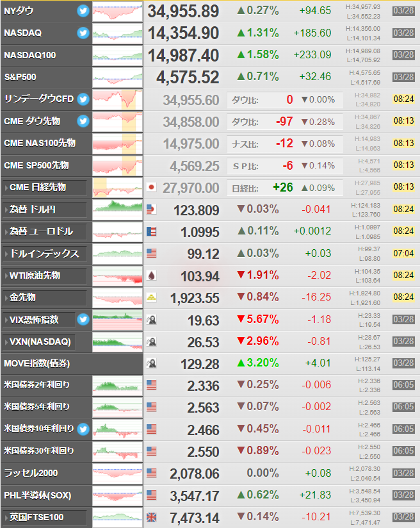Click the US flag in 米国債券5年利回り row
This screenshot has width=420, height=528.
[152, 407]
